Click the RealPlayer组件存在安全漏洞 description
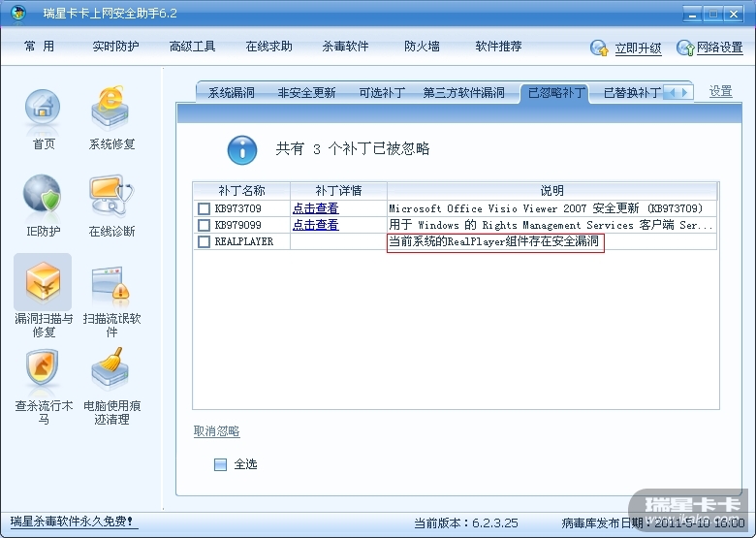Image resolution: width=756 pixels, height=538 pixels. click(493, 241)
